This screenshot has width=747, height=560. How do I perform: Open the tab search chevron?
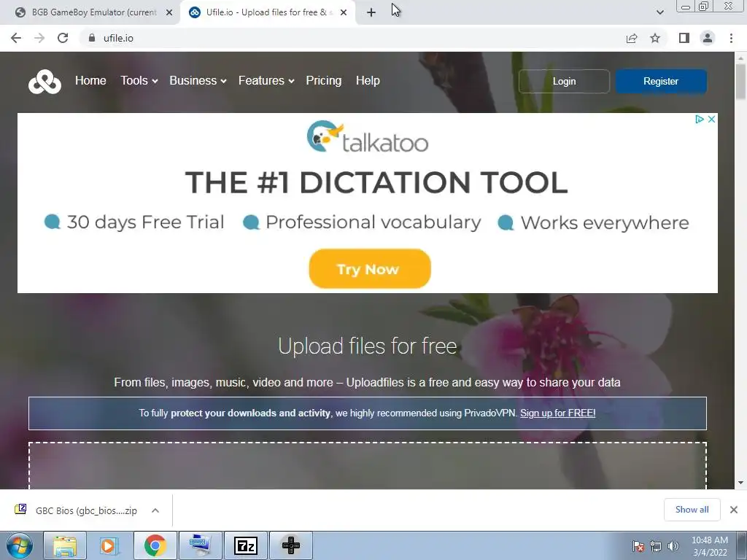pyautogui.click(x=659, y=12)
